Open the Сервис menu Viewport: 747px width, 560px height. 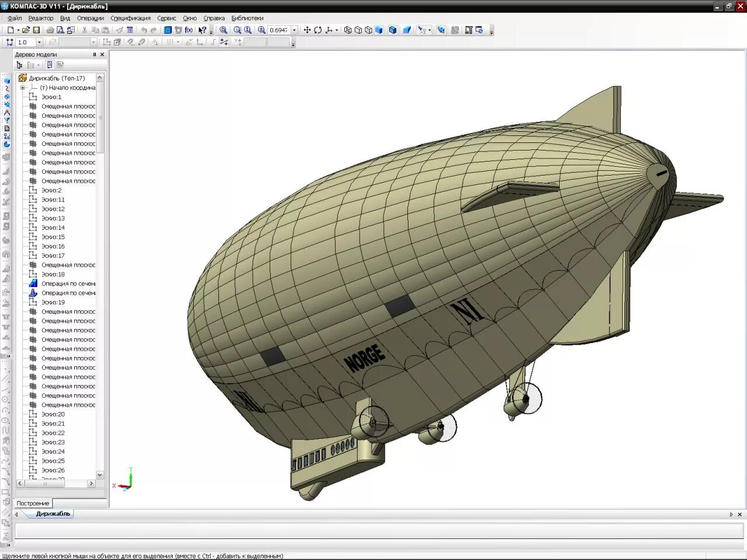click(x=166, y=18)
